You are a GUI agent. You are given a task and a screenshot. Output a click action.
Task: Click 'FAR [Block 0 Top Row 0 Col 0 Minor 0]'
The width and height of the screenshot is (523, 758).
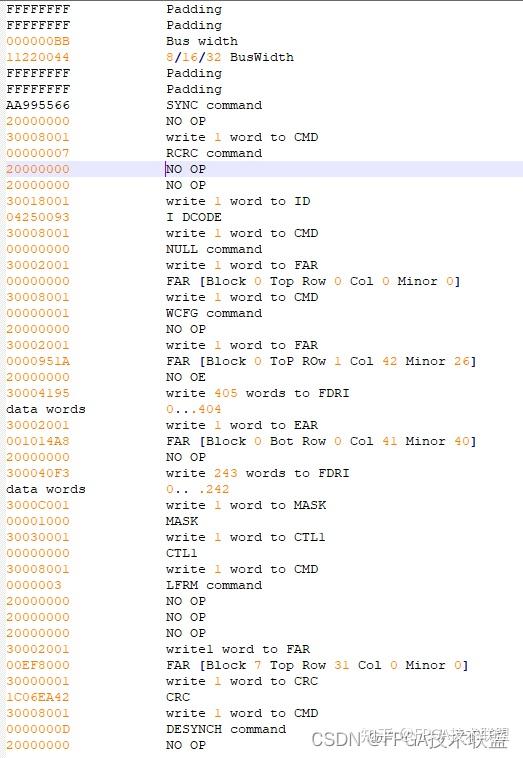point(313,281)
